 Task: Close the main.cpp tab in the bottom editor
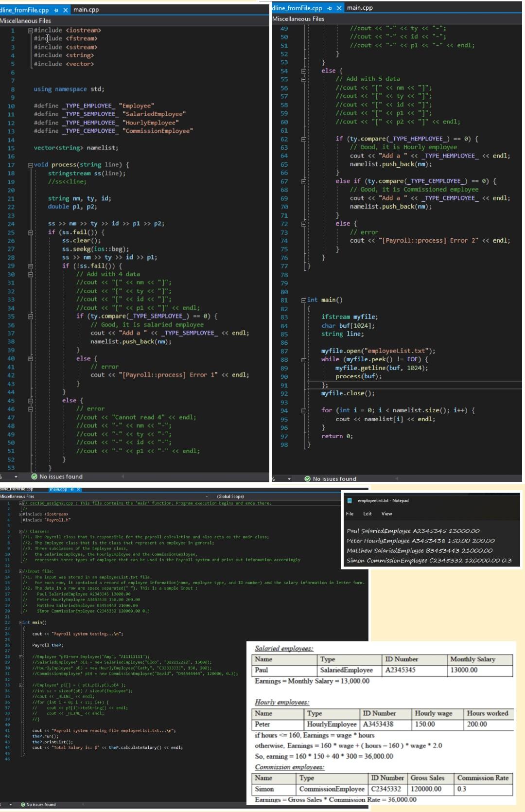click(x=78, y=489)
